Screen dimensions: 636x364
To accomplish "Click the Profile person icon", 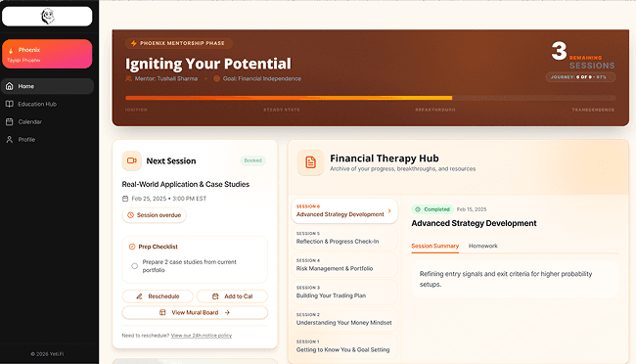I will pyautogui.click(x=10, y=139).
